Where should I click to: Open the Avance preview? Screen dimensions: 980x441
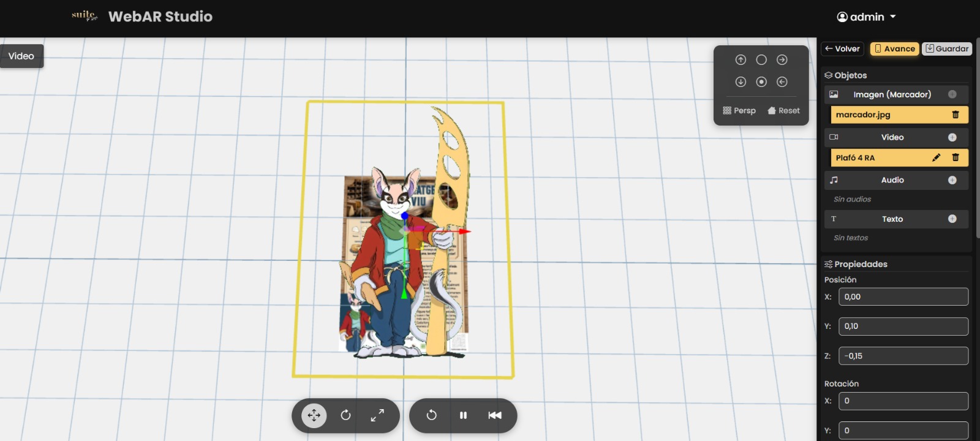(894, 49)
